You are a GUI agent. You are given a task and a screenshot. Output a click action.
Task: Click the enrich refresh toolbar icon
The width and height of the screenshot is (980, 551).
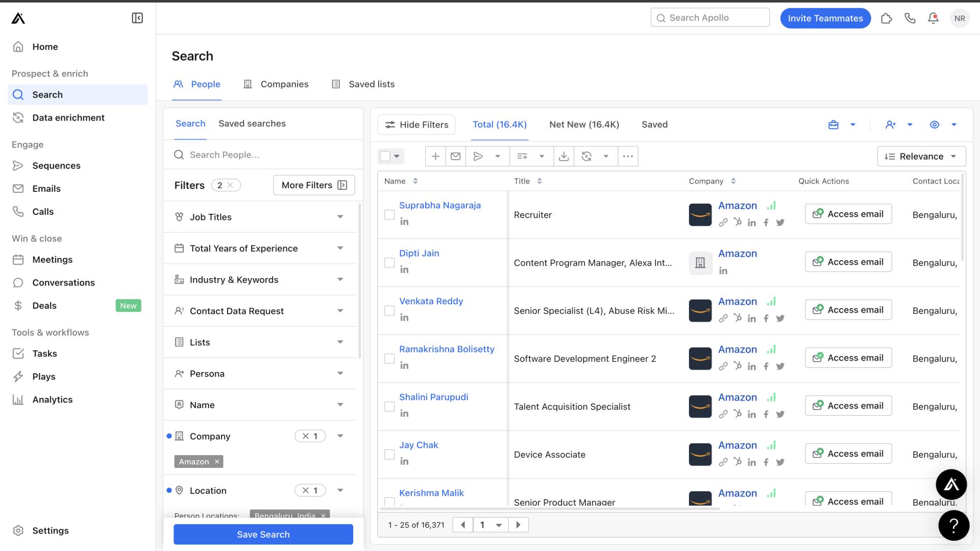(x=586, y=157)
